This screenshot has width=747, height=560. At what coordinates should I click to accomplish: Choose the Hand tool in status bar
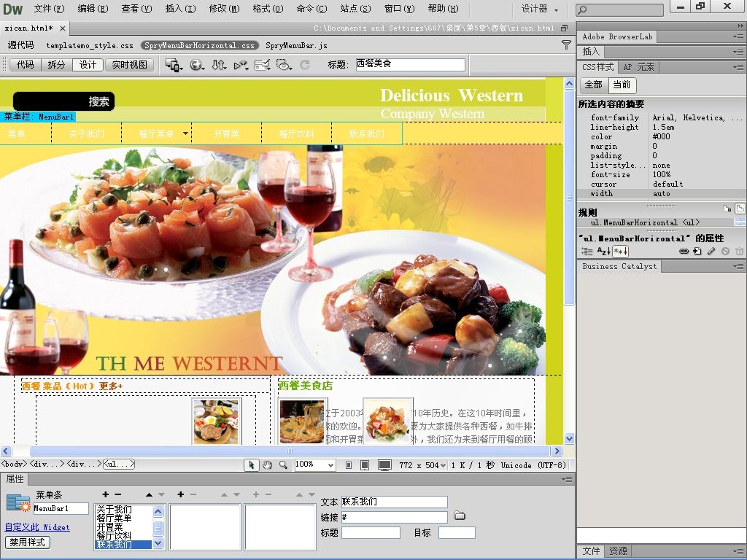[267, 464]
